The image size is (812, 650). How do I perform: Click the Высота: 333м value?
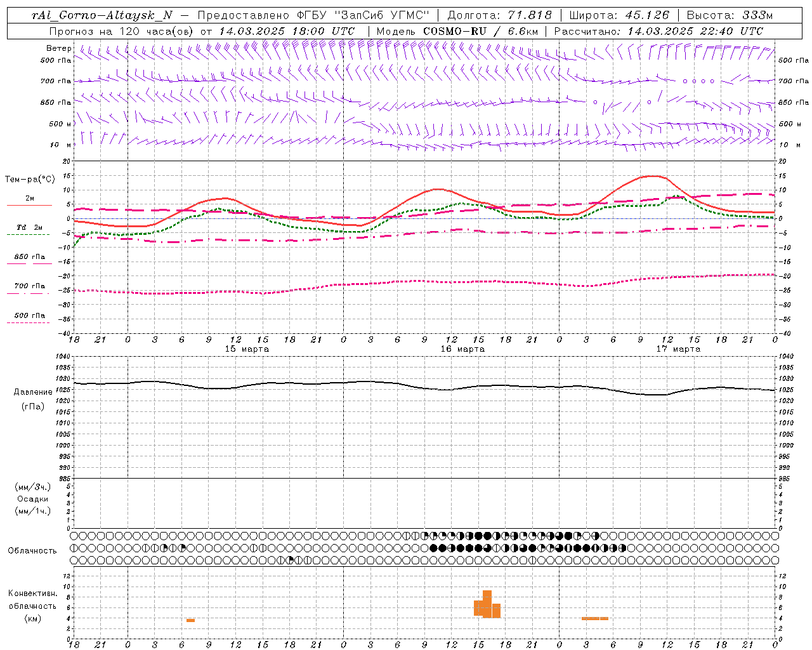click(x=730, y=15)
